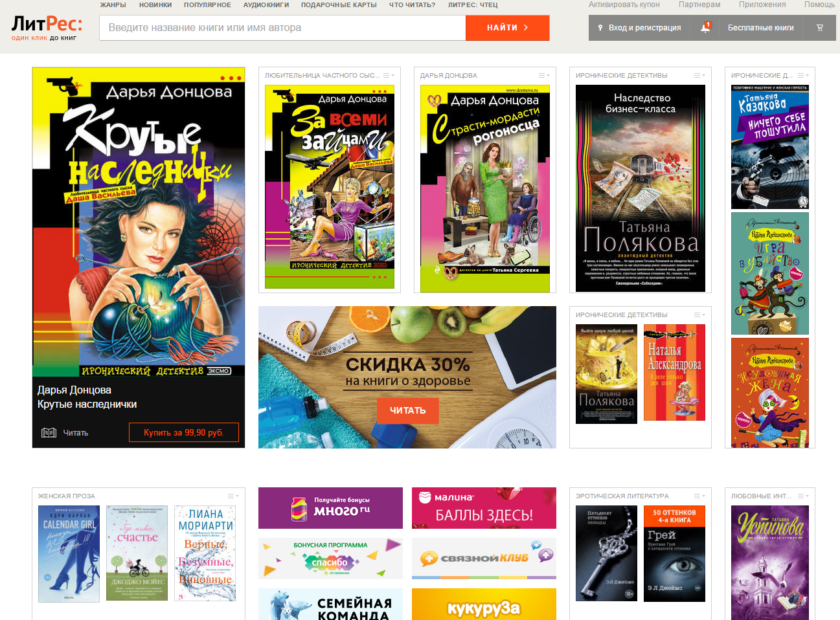Screen dimensions: 840x620
Task: Click the Любовные инт... category title
Action: 761,496
